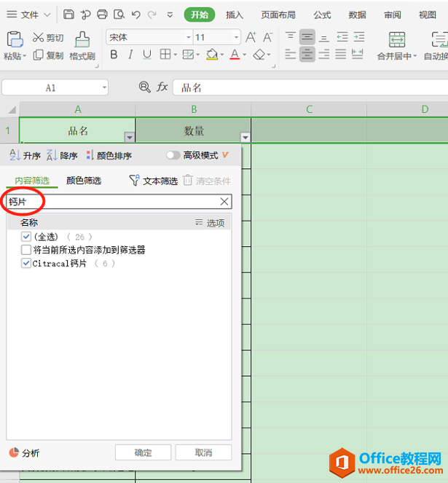448x483 pixels.
Task: Open the 插入 ribbon tab
Action: [234, 15]
